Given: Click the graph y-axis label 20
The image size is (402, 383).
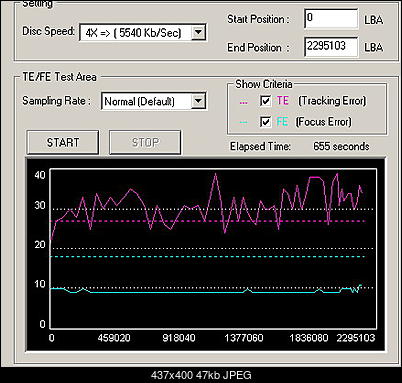Looking at the screenshot, I should [40, 244].
